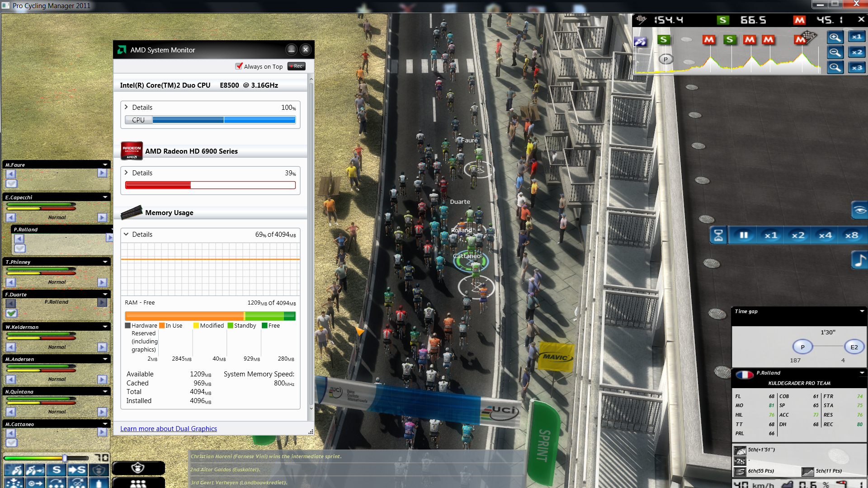Click the Rec record button
This screenshot has width=868, height=488.
pos(297,66)
